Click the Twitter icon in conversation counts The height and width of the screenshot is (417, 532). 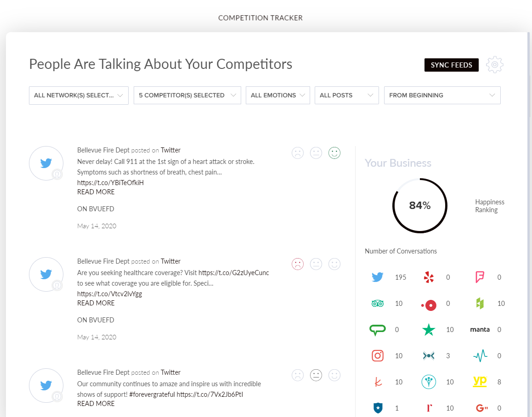point(377,277)
